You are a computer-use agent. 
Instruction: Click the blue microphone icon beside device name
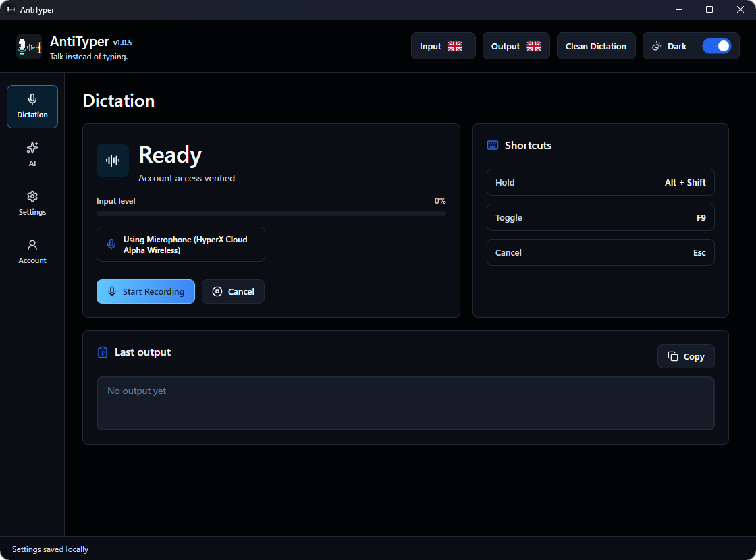111,244
